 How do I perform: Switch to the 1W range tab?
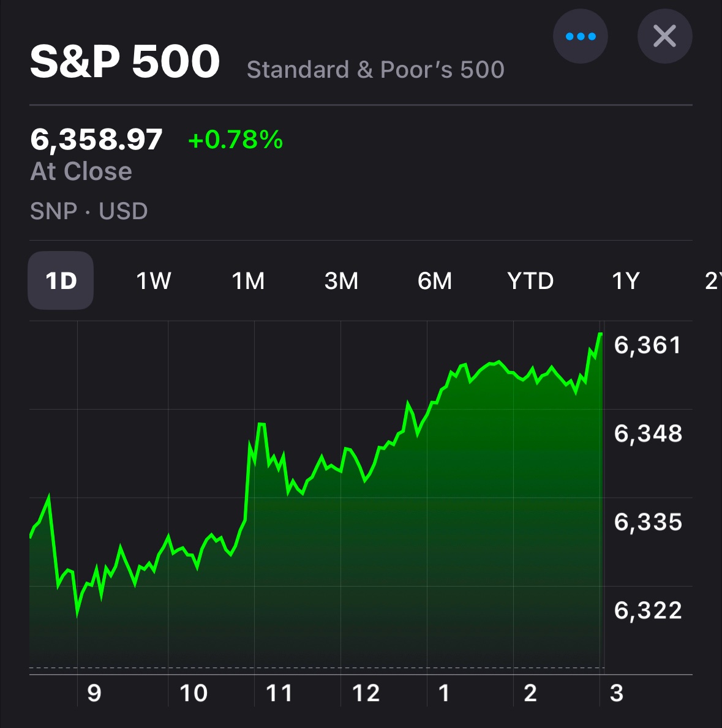point(154,281)
